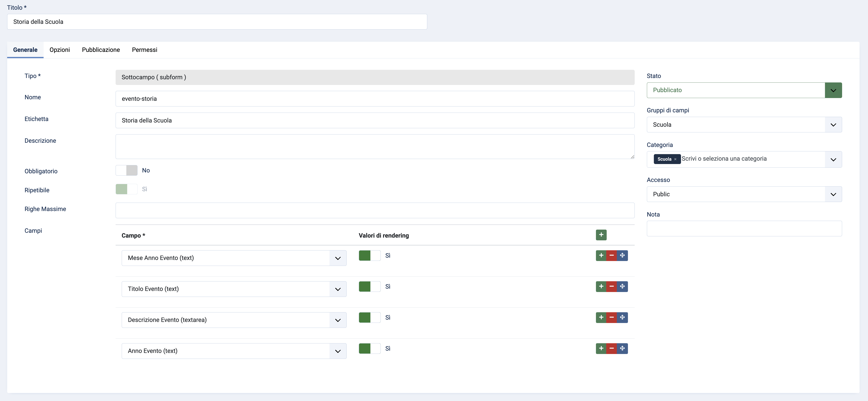Click the Obbligatorio label

coord(41,171)
